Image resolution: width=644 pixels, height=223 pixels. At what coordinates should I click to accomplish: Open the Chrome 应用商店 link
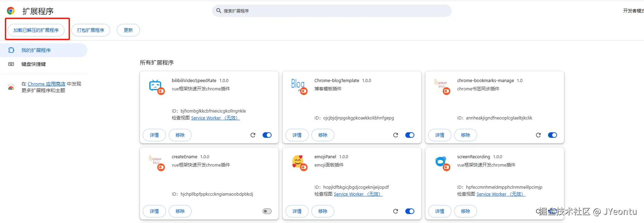click(46, 84)
